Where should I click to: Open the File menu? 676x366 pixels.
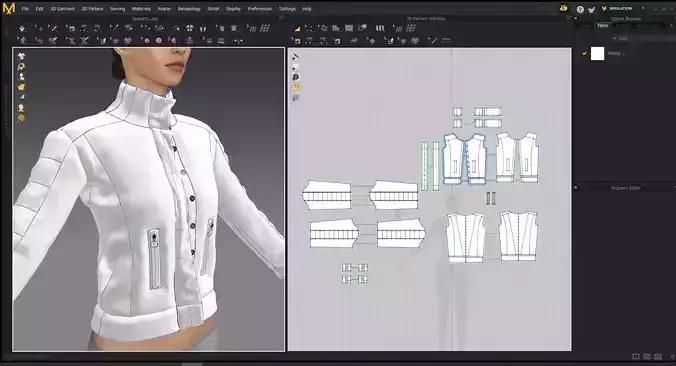point(25,9)
